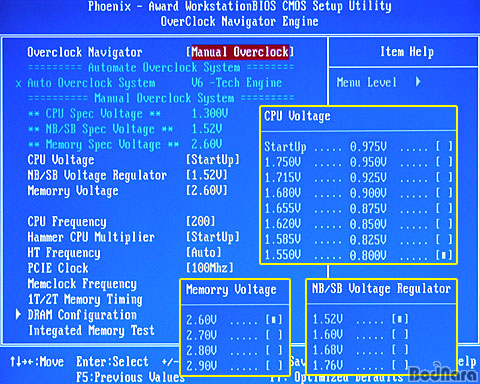The width and height of the screenshot is (480, 384).
Task: Choose 2.60V radio in Memorry Voltage popup
Action: pos(274,320)
